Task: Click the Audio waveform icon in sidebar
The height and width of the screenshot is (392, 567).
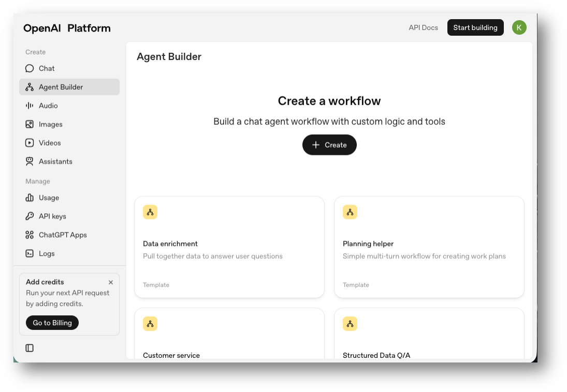Action: [x=30, y=106]
